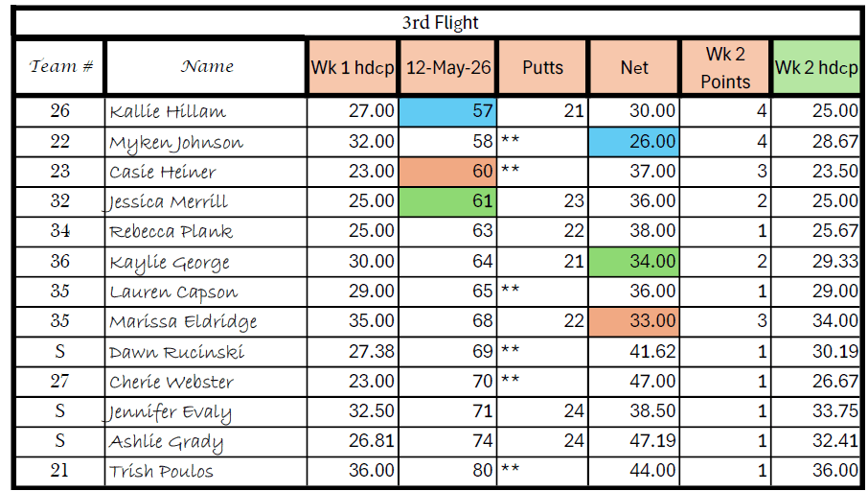Select Dawn Rucinski's name cell

click(x=205, y=351)
